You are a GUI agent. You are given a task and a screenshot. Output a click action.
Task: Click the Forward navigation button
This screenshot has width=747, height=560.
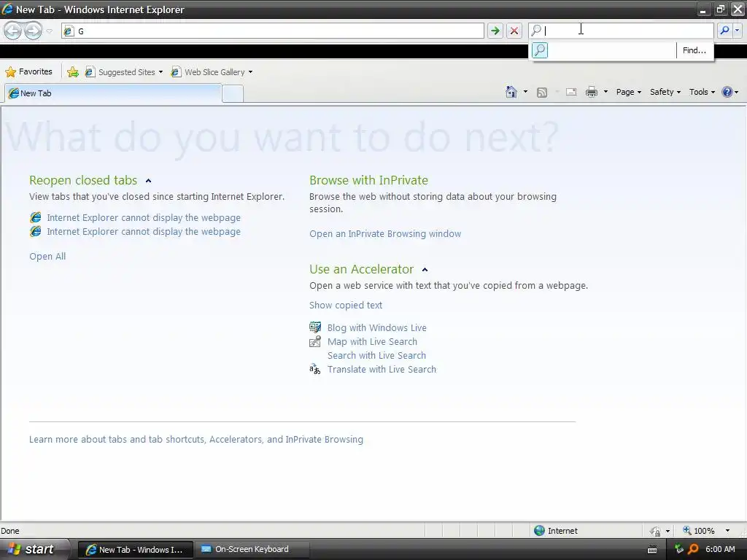pos(33,31)
